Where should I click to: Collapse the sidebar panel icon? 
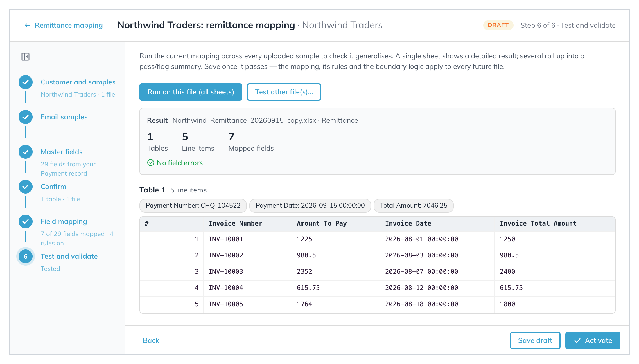coord(26,57)
